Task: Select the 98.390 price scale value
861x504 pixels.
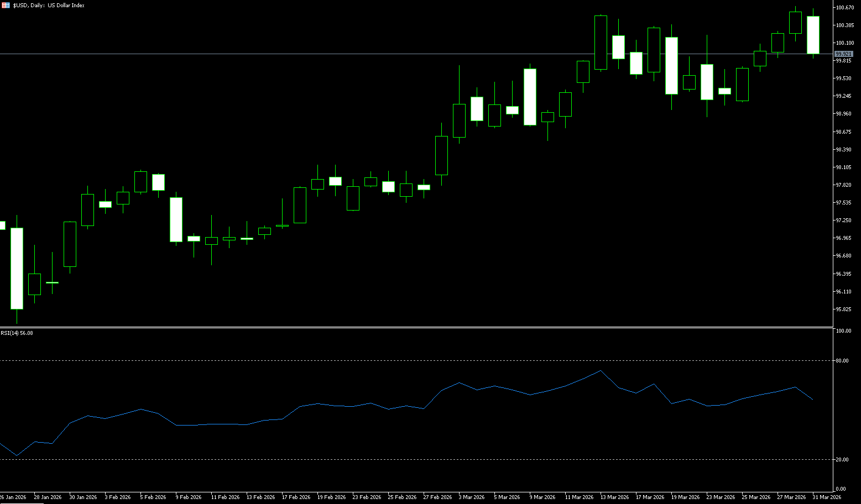Action: [844, 149]
